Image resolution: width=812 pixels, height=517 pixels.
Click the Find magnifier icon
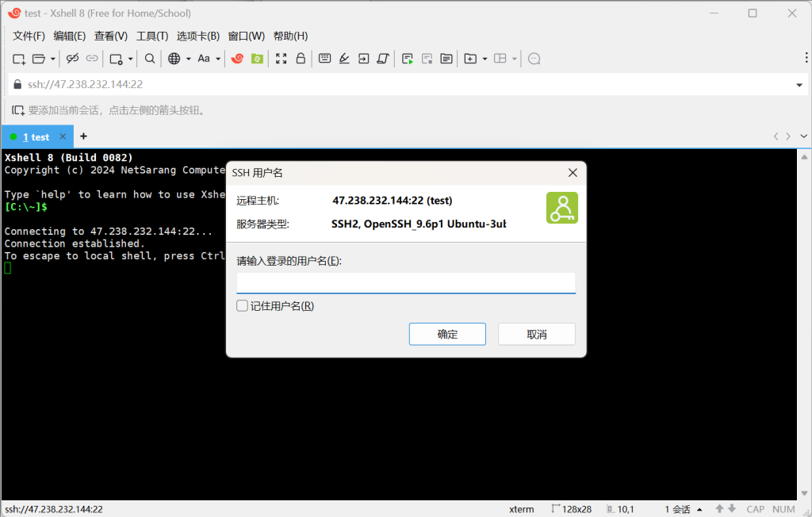pyautogui.click(x=150, y=59)
